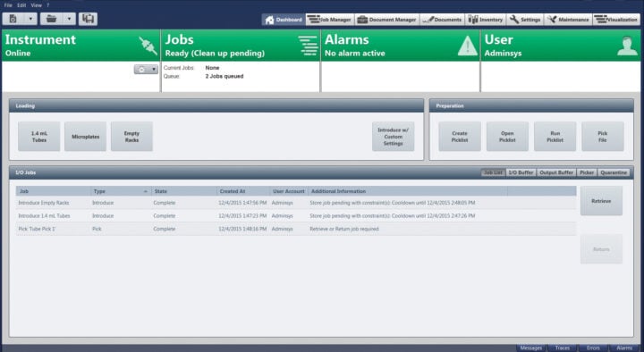The height and width of the screenshot is (352, 644).
Task: Select the Introduce Empty Racks job row
Action: tap(296, 203)
